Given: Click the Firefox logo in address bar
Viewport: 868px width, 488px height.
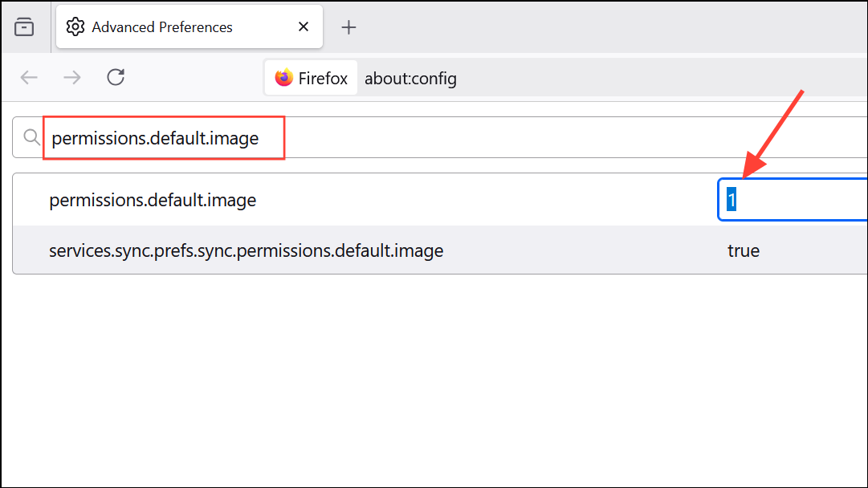Looking at the screenshot, I should [x=283, y=78].
